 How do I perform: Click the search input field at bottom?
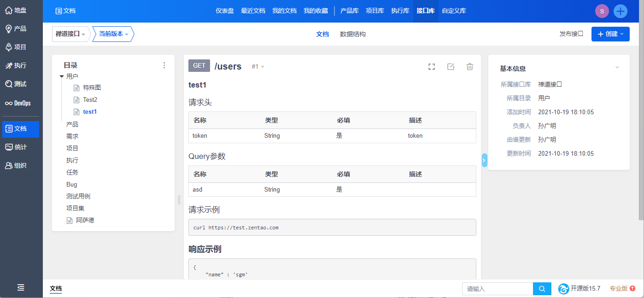tap(498, 289)
